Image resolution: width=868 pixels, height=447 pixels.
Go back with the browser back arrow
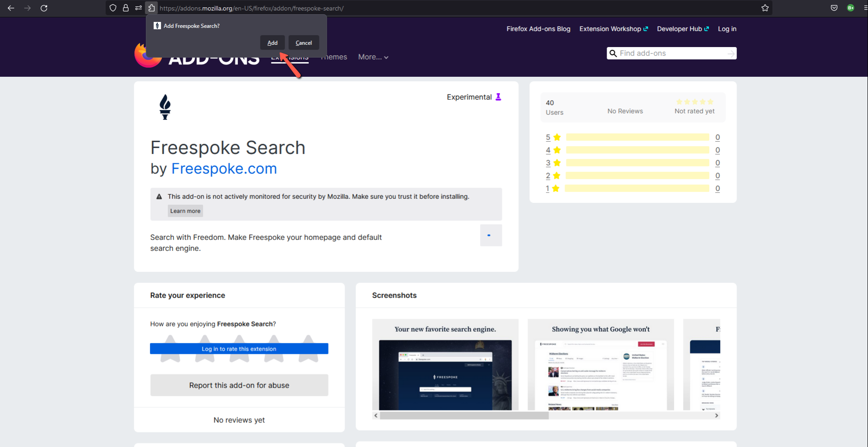(x=11, y=8)
